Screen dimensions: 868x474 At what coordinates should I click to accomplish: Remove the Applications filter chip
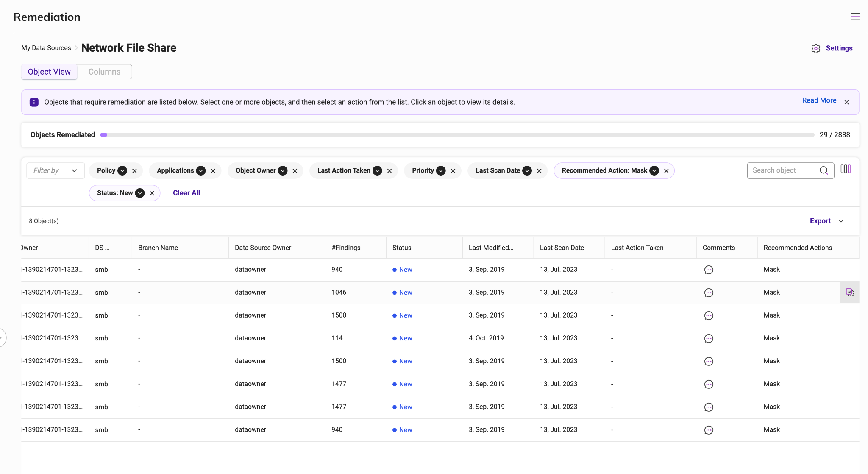pos(213,171)
